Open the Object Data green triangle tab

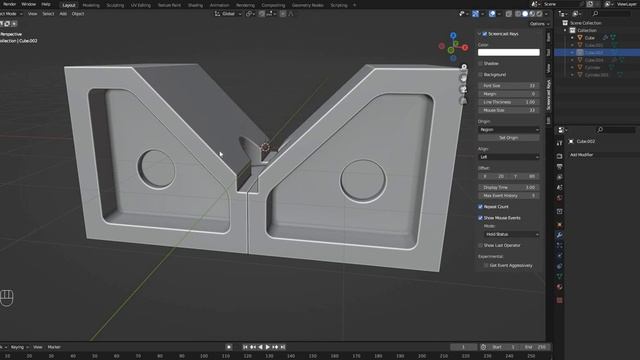[x=560, y=276]
